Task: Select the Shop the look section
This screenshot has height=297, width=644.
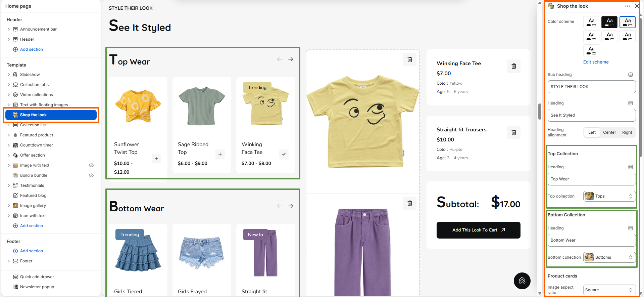Action: pos(51,115)
